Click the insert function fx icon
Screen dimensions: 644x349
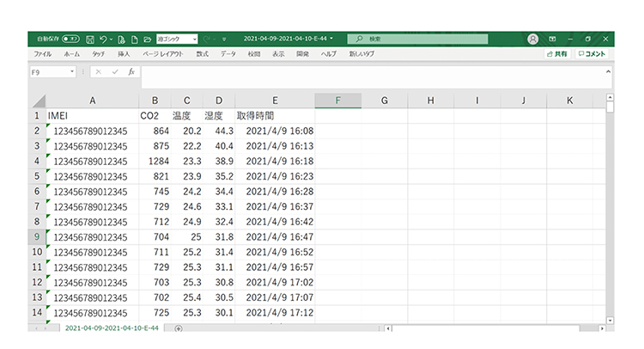[131, 72]
